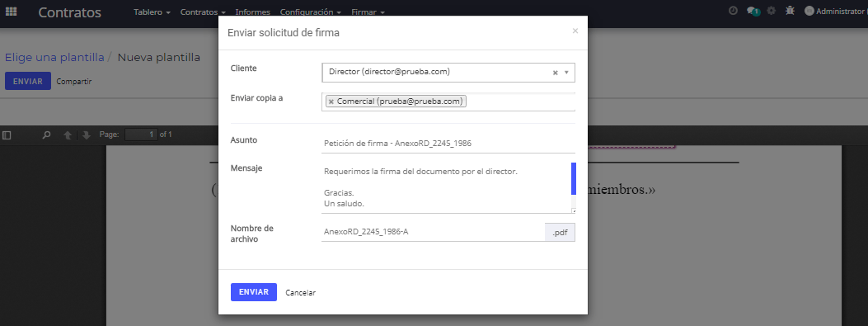Viewport: 868px width, 326px height.
Task: Click the Mensaje scrollbar
Action: (x=574, y=178)
